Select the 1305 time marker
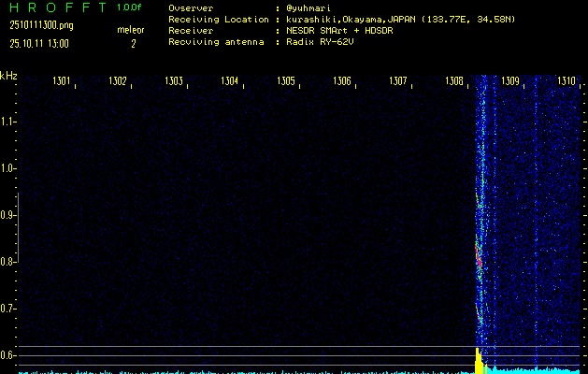Screen dimensions: 588x374 pos(286,81)
